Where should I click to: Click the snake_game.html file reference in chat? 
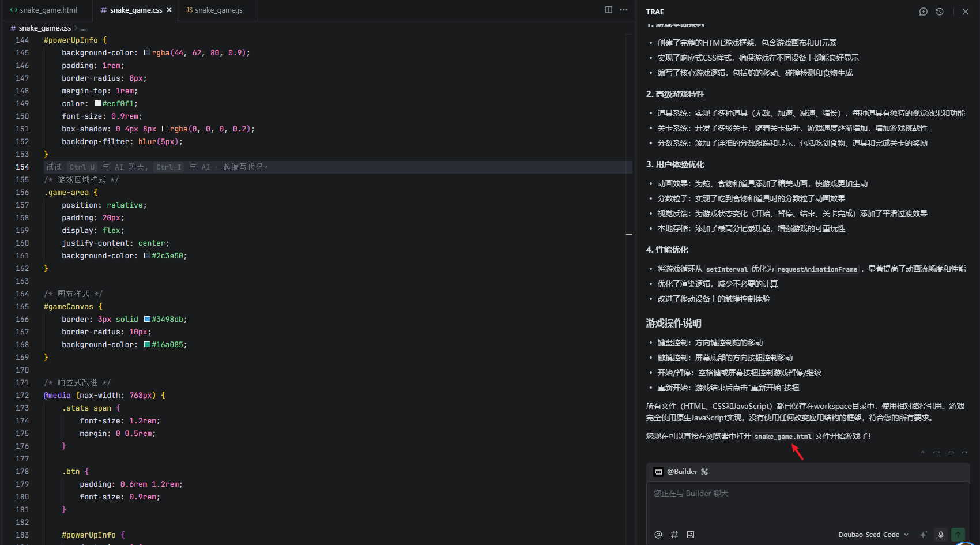[782, 437]
